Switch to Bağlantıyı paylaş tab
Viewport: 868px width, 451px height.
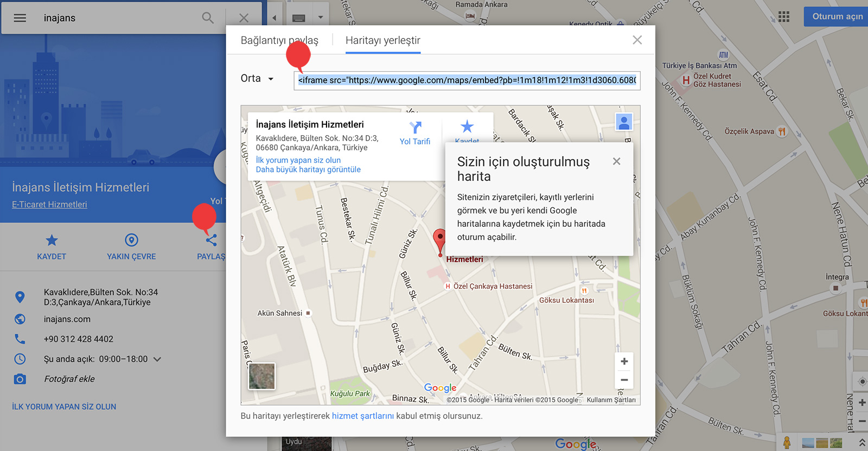(x=279, y=40)
